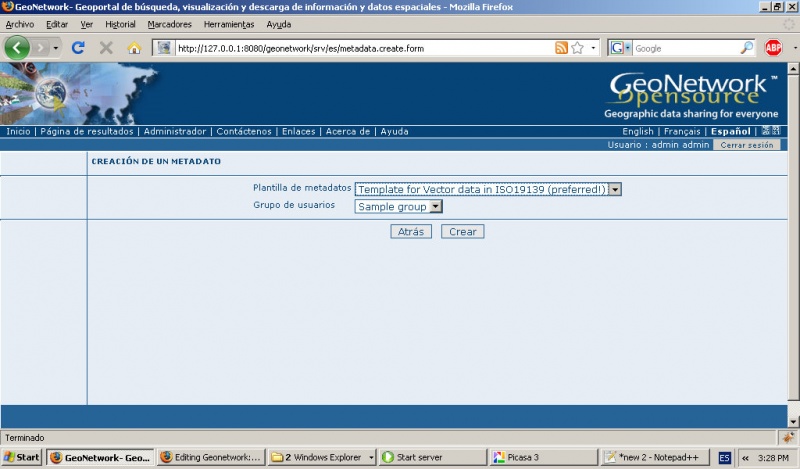800x469 pixels.
Task: Click the Adblock Plus ABP icon
Action: click(x=773, y=47)
